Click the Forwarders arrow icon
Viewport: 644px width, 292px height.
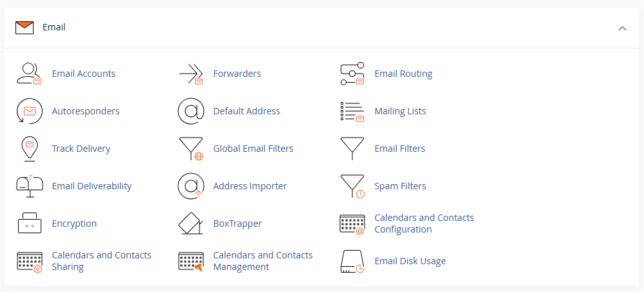191,74
